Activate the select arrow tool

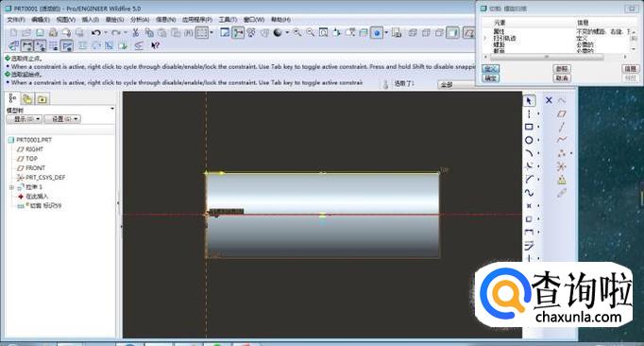point(529,100)
